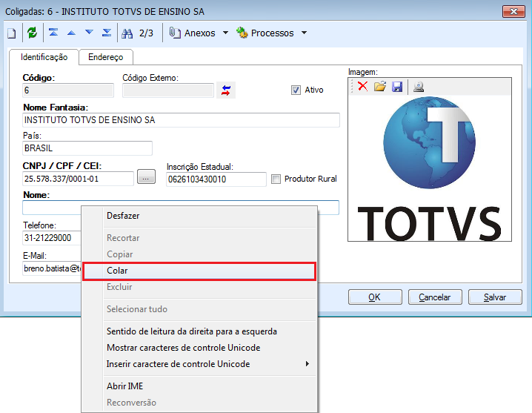The width and height of the screenshot is (532, 413).
Task: Click the Código field showing 6
Action: [x=68, y=90]
